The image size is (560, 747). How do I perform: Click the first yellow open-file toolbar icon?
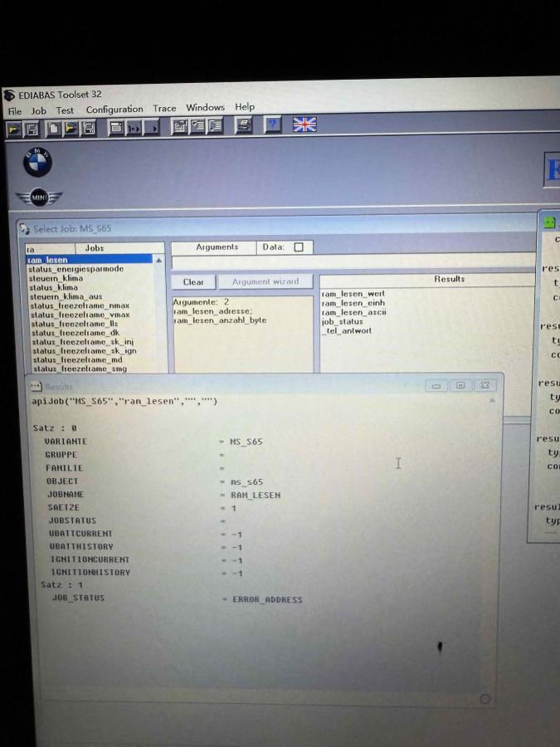point(13,129)
